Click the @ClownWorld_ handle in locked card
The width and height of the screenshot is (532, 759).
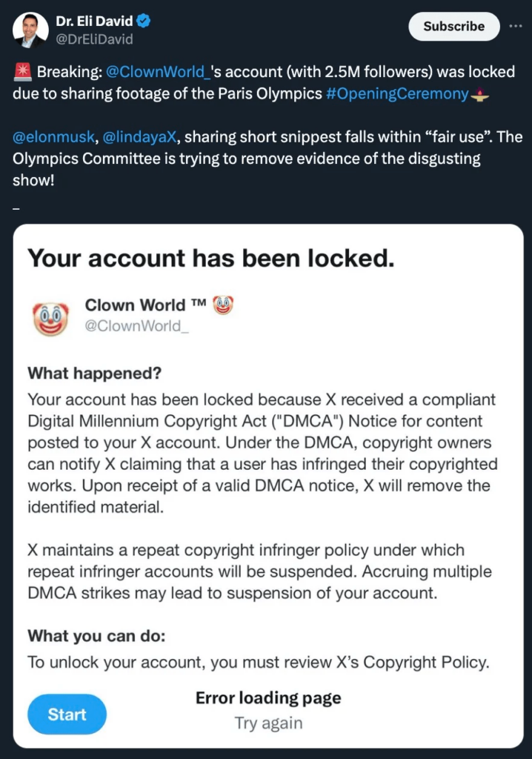pyautogui.click(x=136, y=326)
